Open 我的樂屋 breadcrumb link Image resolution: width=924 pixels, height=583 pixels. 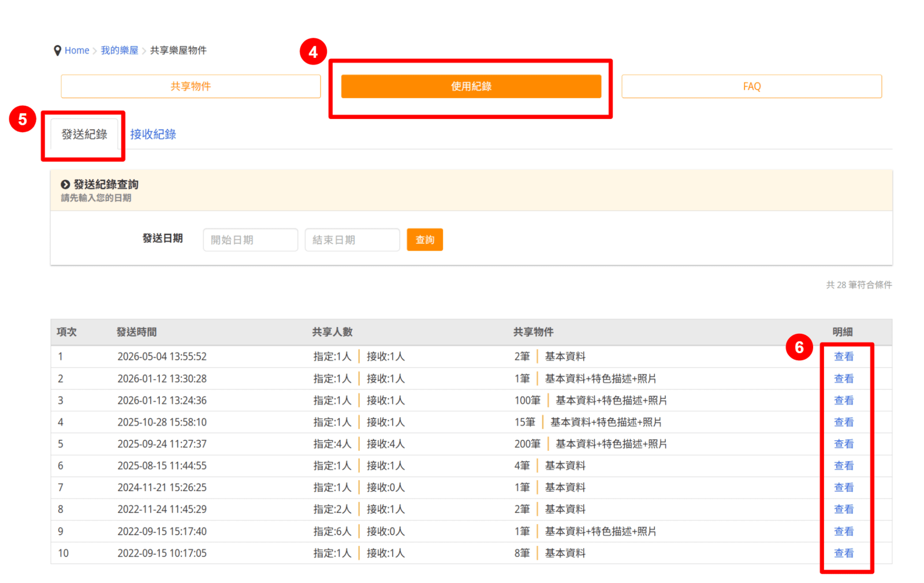tap(120, 50)
